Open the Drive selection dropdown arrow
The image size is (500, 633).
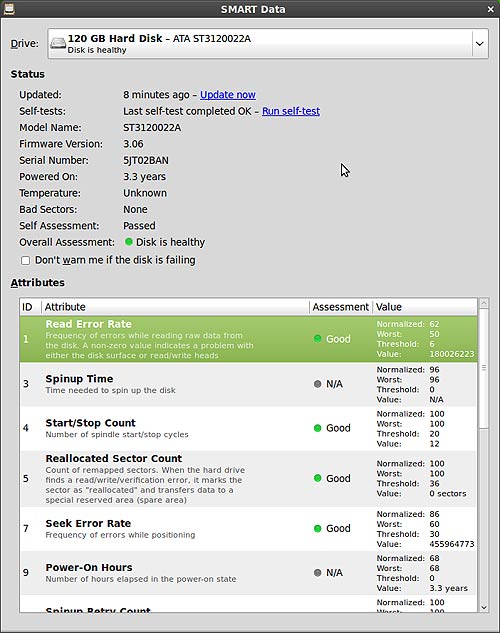tap(479, 43)
